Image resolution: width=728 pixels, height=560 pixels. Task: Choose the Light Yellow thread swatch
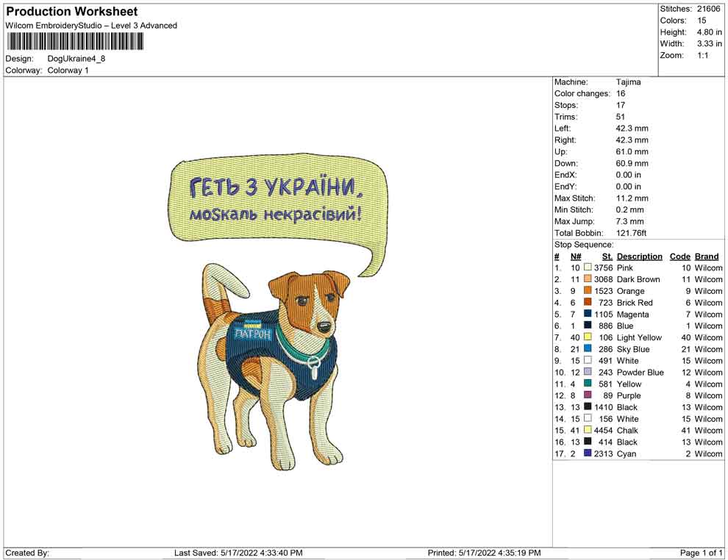coord(588,337)
